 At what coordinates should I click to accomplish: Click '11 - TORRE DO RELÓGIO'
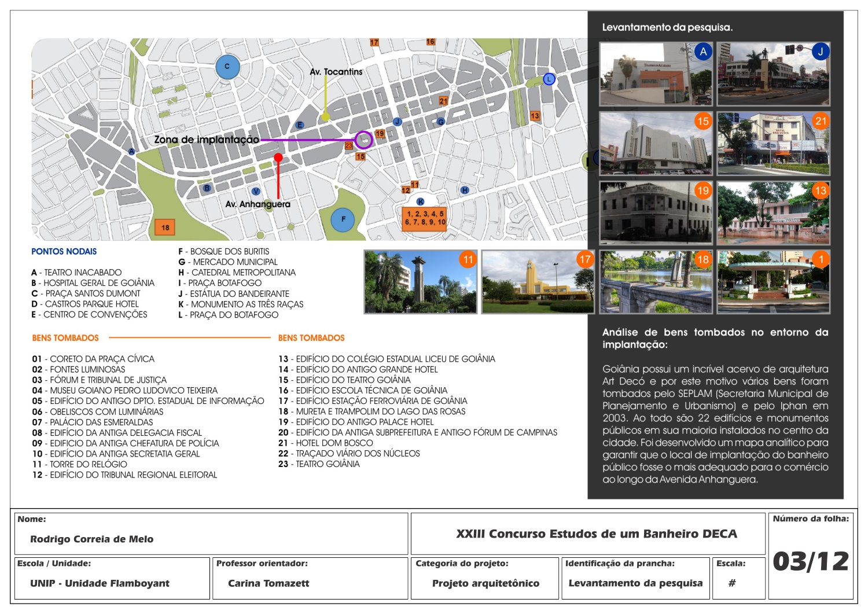80,464
